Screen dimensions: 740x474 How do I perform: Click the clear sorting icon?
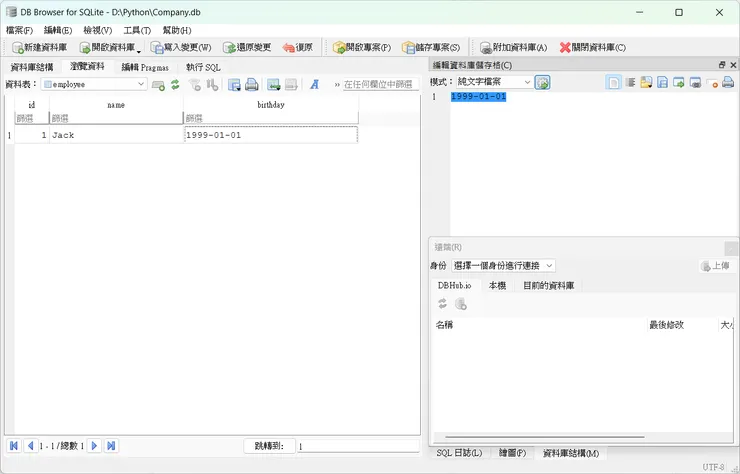click(x=212, y=85)
